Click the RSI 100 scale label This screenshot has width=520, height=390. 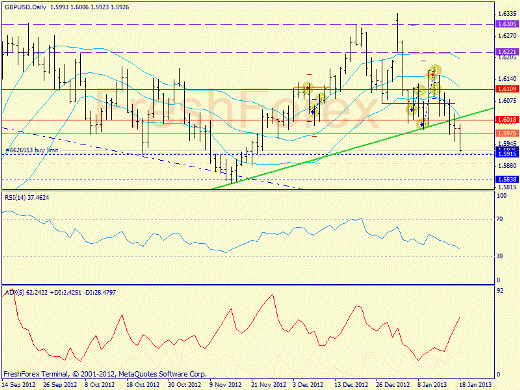coord(501,196)
